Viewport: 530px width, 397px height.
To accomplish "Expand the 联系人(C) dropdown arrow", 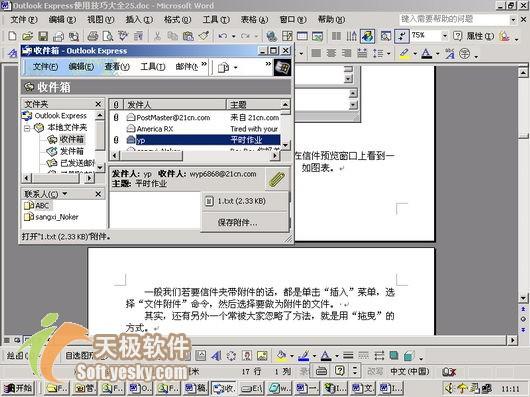I will click(x=64, y=194).
